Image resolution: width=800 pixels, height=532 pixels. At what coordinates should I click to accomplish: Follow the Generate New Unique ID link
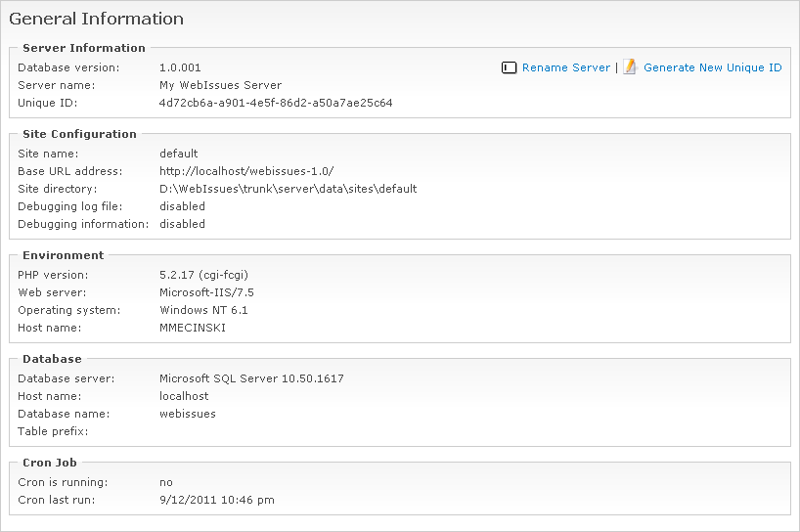coord(712,68)
